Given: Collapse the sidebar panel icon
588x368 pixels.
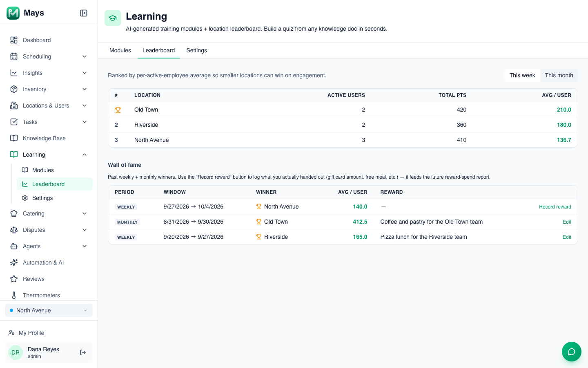Looking at the screenshot, I should click(x=84, y=13).
